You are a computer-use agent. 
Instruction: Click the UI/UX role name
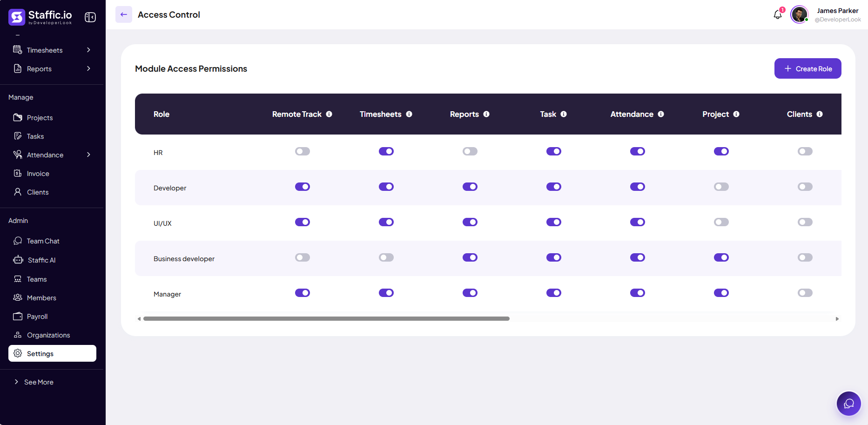point(162,223)
